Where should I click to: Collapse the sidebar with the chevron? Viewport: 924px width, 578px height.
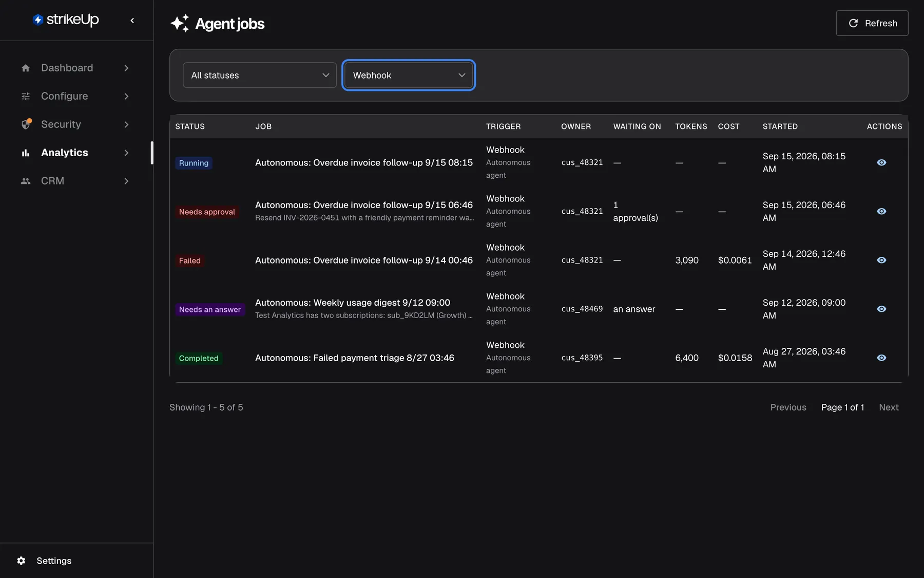coord(132,21)
